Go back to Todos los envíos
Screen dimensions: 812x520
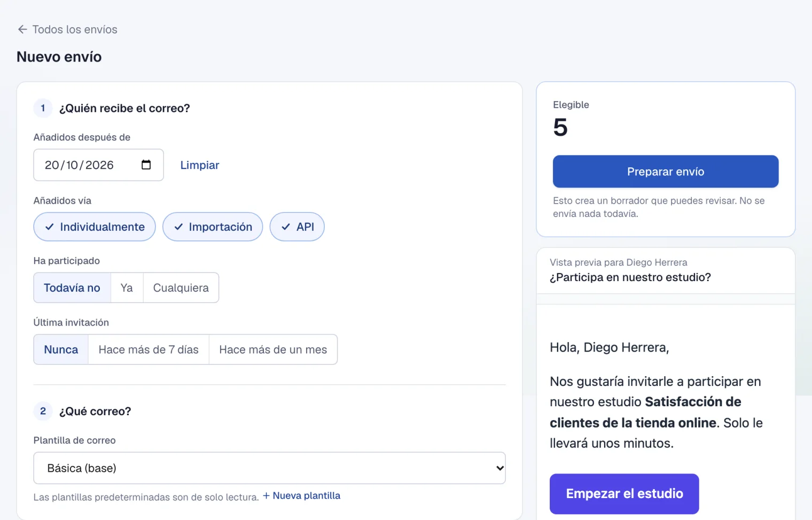pyautogui.click(x=67, y=29)
